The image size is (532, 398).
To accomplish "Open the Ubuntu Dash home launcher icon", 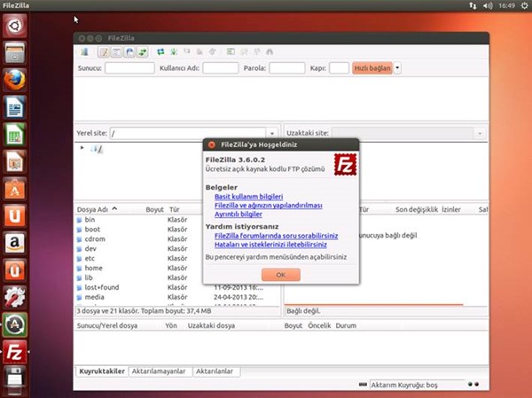I will point(14,26).
